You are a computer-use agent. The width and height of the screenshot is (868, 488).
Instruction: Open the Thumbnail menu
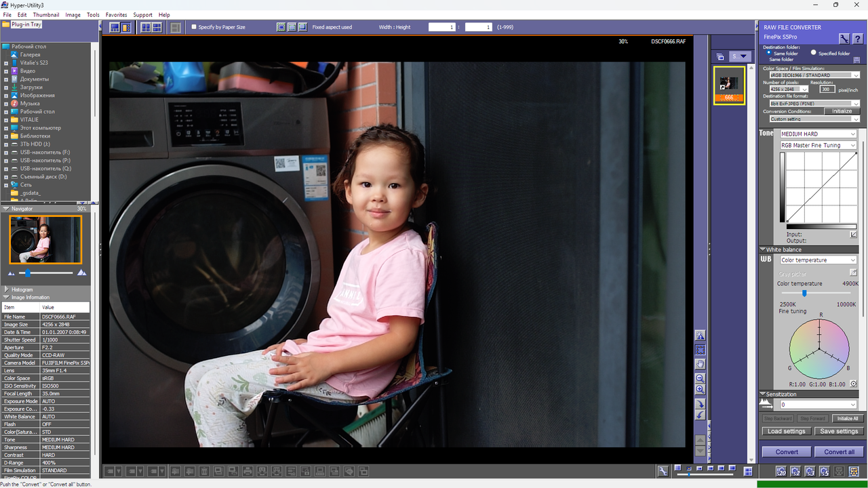click(x=46, y=14)
